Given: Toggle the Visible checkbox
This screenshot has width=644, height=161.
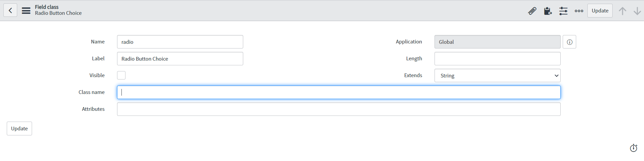Looking at the screenshot, I should coord(121,75).
